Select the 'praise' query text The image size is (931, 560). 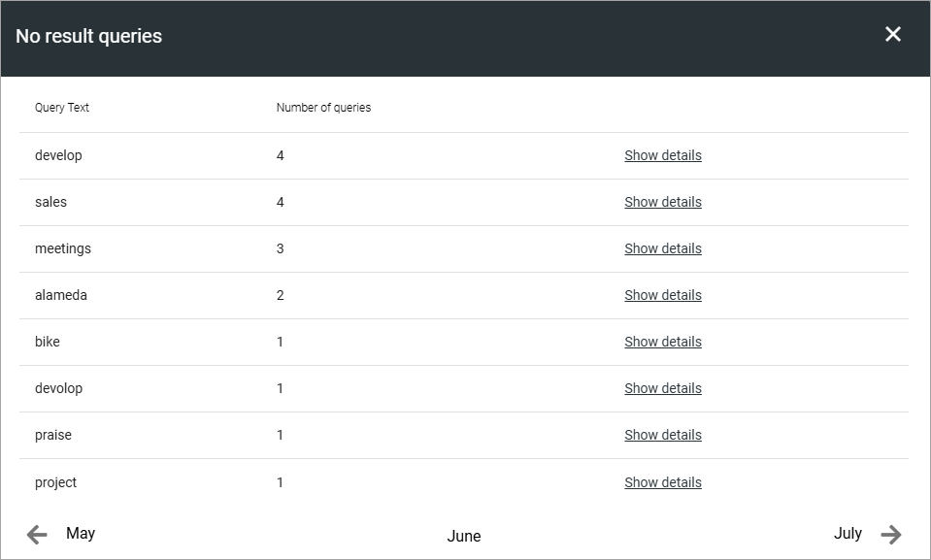click(52, 436)
